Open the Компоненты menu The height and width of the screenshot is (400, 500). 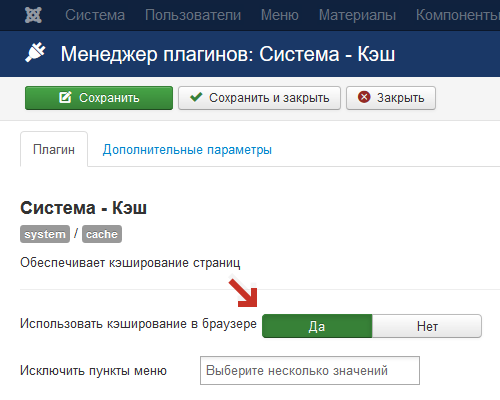tap(458, 15)
